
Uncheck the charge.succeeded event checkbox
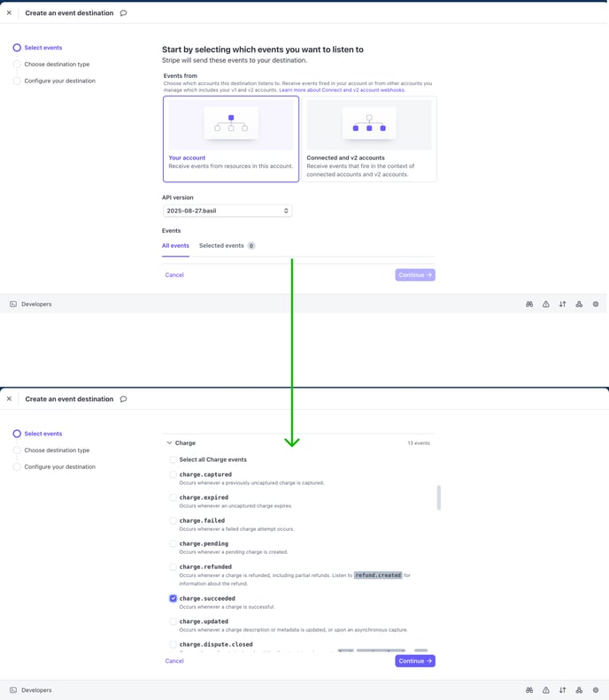point(173,598)
